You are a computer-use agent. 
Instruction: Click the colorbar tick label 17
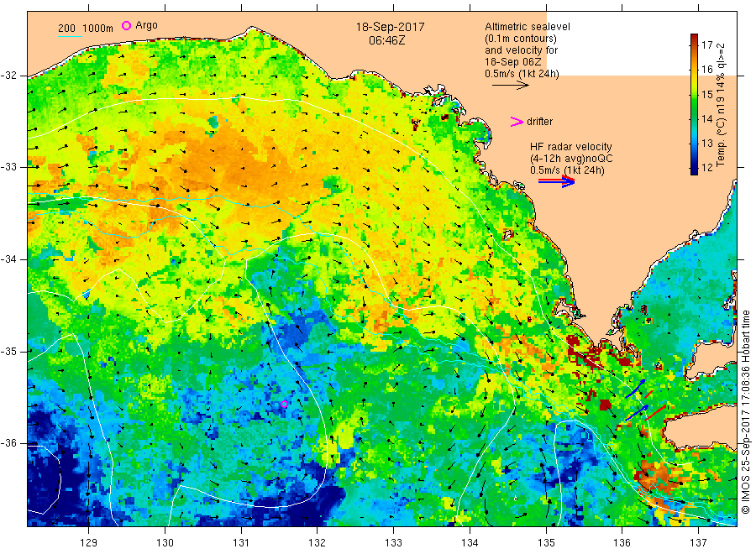[x=706, y=45]
